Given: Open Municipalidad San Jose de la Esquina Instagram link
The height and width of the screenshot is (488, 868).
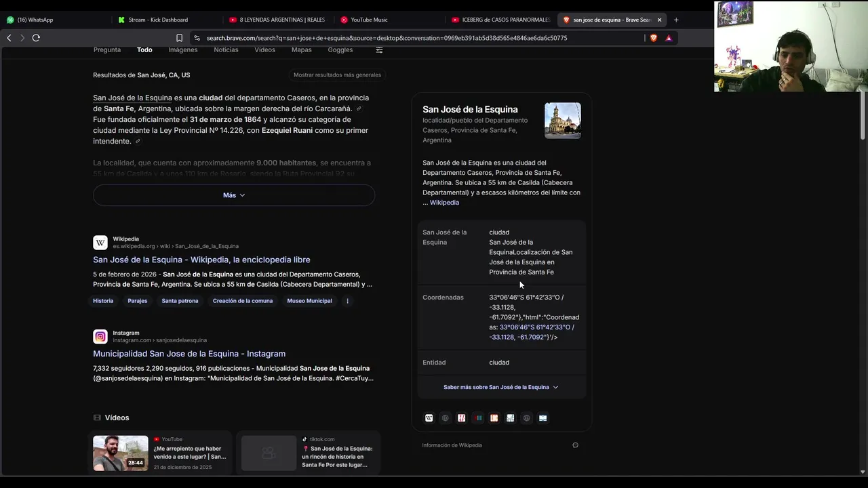Looking at the screenshot, I should 189,354.
